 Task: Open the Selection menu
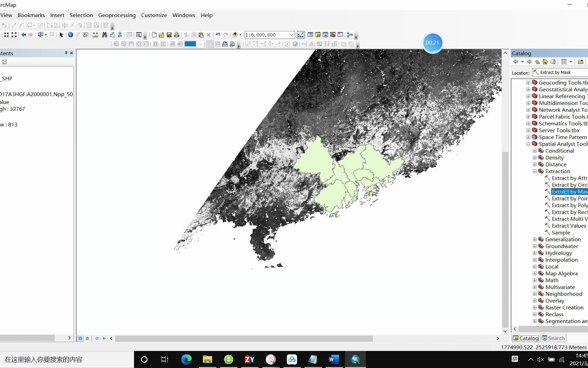tap(81, 15)
